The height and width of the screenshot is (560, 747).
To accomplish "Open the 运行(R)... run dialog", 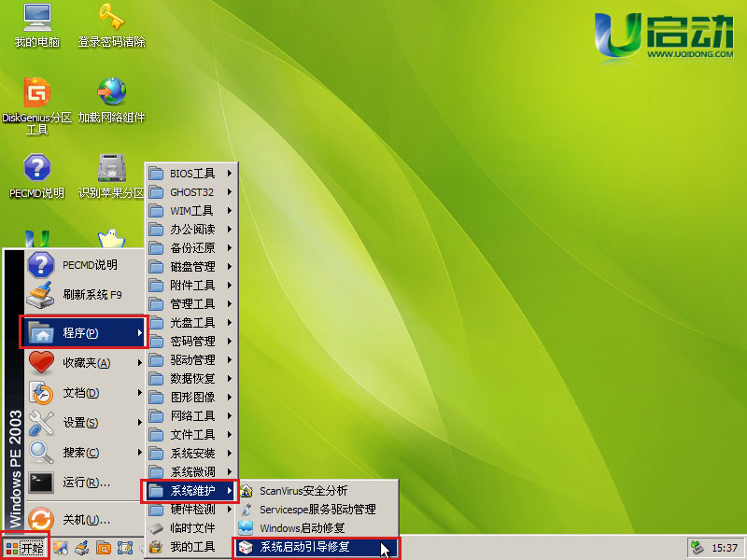I will coord(84,483).
